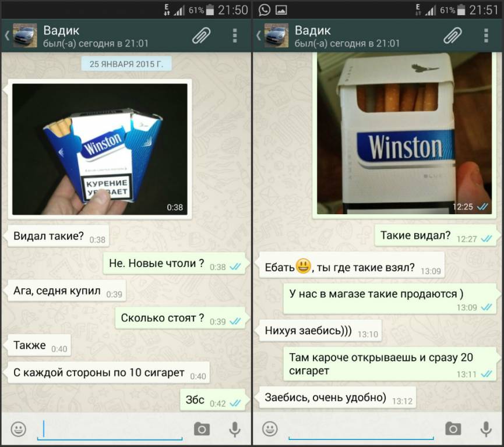This screenshot has height=447, width=504.
Task: Select message 'Сколько стоят ?'
Action: click(180, 318)
